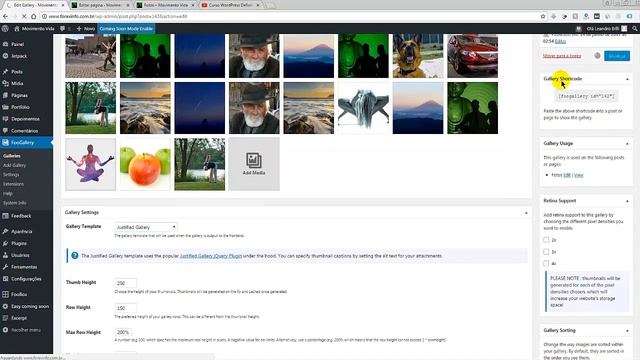Enable the 2x retina checkbox

pyautogui.click(x=546, y=240)
